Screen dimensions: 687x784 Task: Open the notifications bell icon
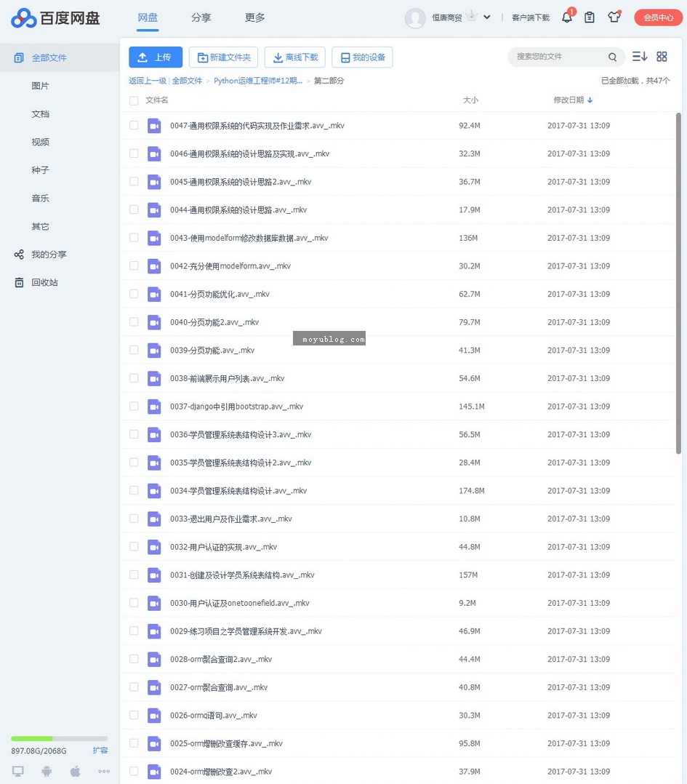pos(567,17)
